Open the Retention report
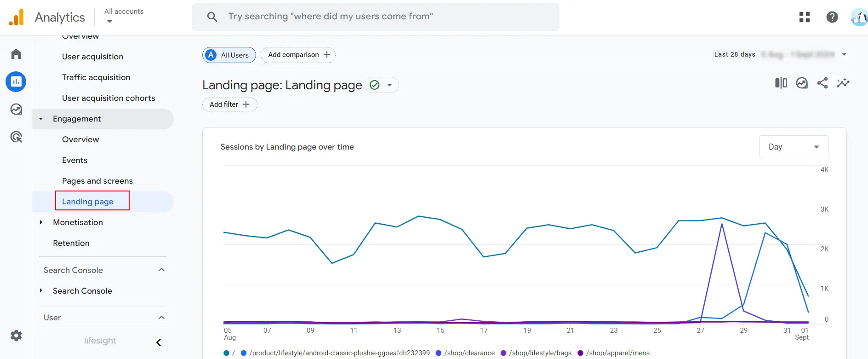The width and height of the screenshot is (868, 359). tap(71, 243)
